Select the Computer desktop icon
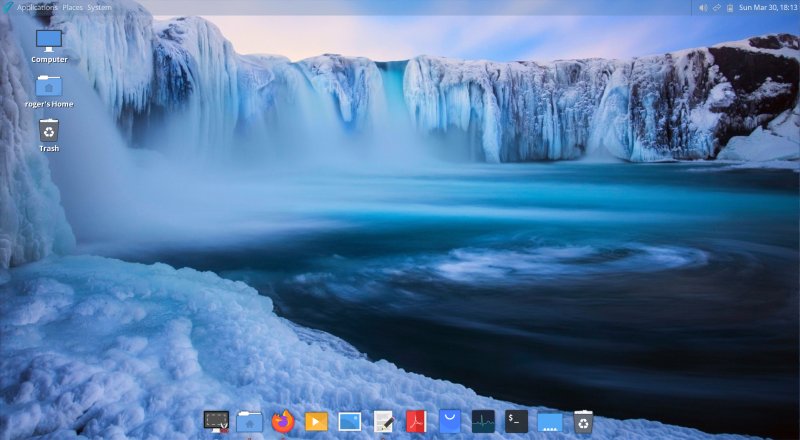 coord(49,42)
